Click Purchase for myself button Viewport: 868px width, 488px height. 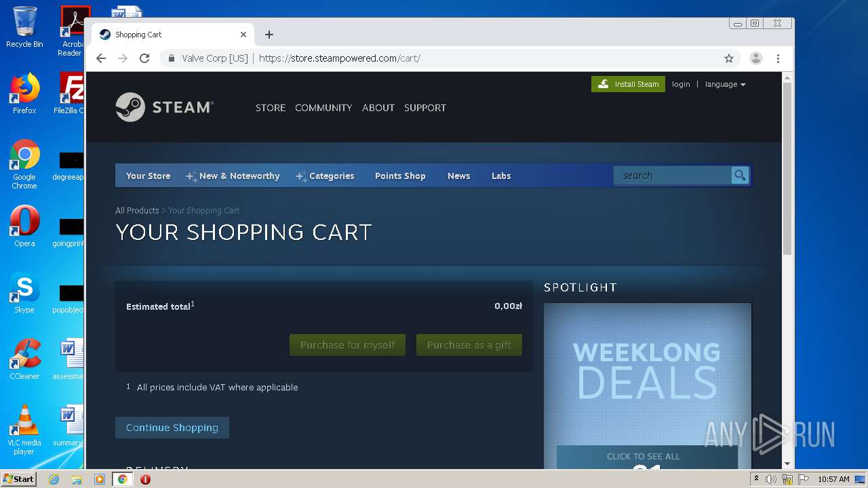click(x=347, y=345)
